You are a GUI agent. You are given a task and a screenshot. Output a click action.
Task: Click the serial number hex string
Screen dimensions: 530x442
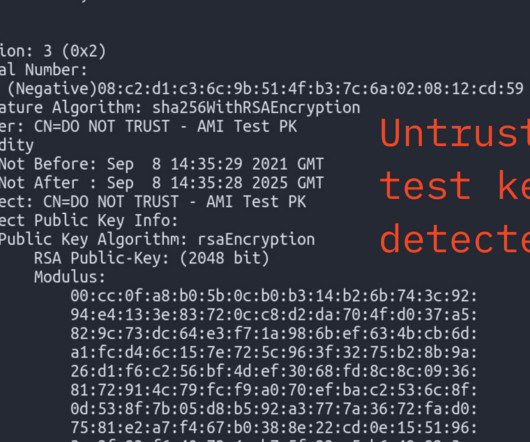[311, 89]
